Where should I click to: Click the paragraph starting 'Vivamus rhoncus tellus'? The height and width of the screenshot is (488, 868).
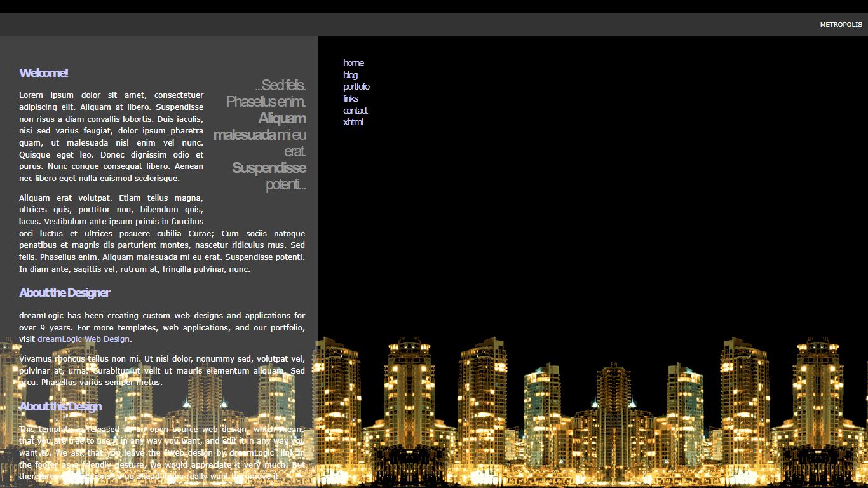tap(161, 370)
